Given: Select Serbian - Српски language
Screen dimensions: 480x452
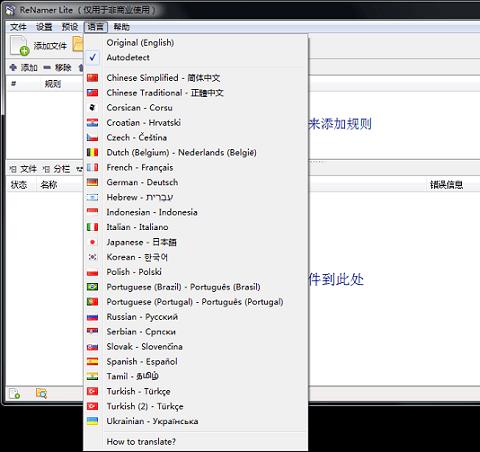Looking at the screenshot, I should click(196, 332).
